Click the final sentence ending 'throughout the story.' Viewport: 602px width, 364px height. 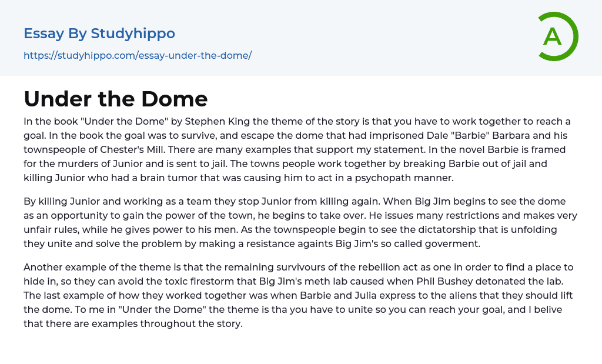(x=132, y=323)
